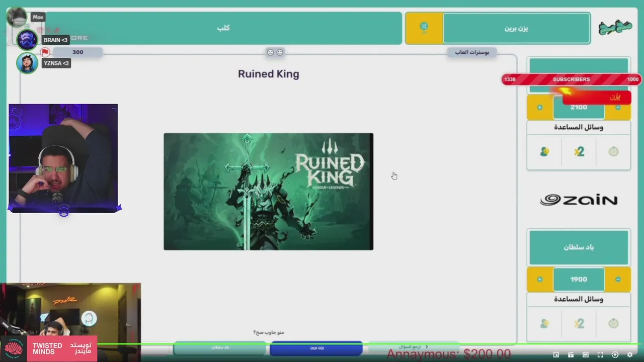Click the streamer webcam with headphones

coord(63,158)
